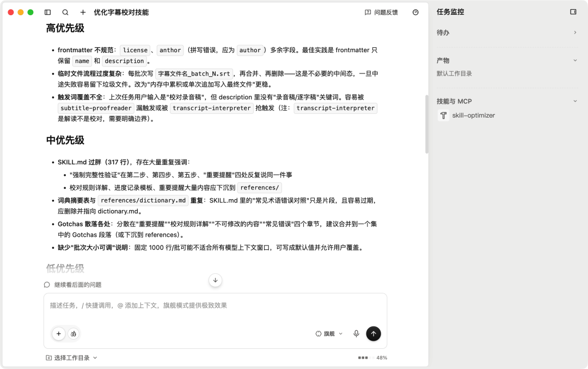
Task: Click 任务监控 panel title
Action: click(450, 12)
